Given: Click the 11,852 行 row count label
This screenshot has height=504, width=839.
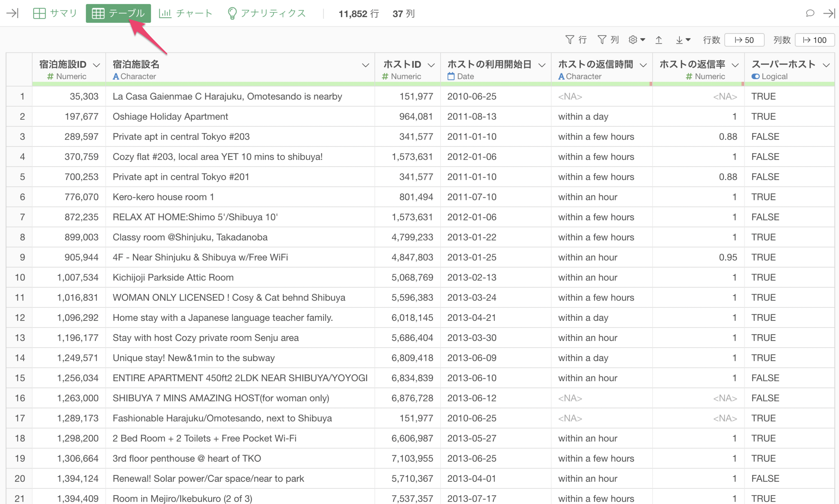Looking at the screenshot, I should point(359,13).
